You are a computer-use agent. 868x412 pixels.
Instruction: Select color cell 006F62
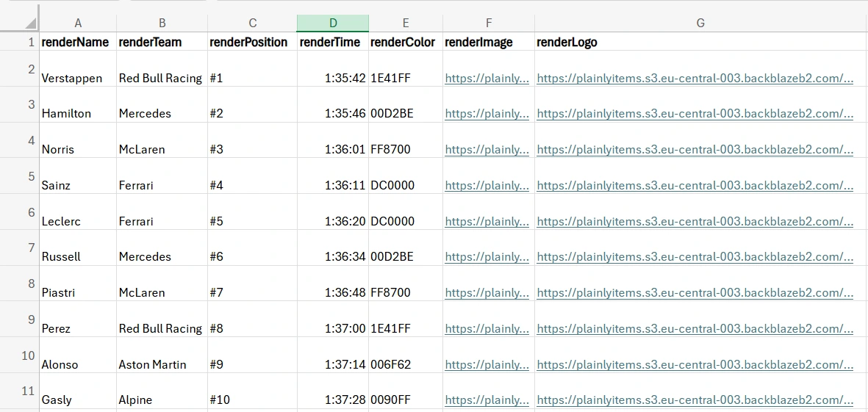406,355
